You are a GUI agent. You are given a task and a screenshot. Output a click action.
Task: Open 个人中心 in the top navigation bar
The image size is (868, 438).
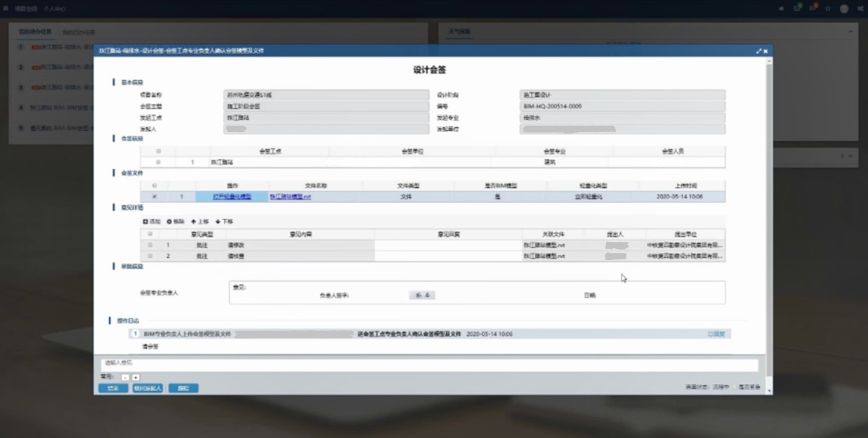coord(54,9)
